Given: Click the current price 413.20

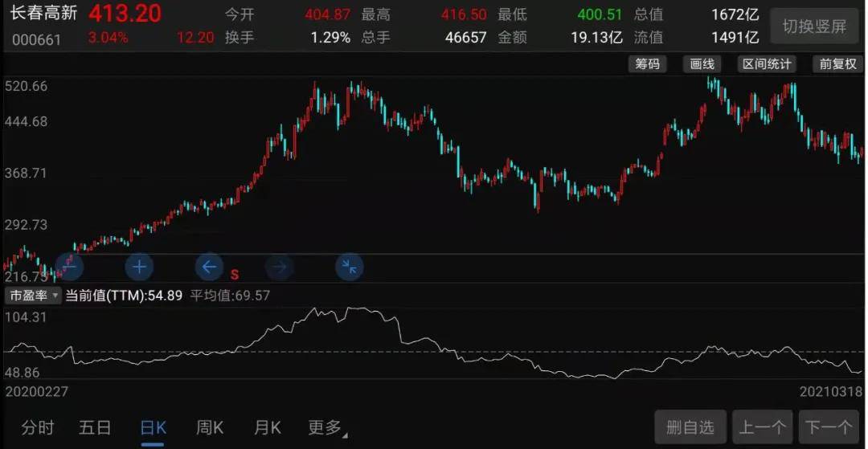Looking at the screenshot, I should click(x=125, y=14).
